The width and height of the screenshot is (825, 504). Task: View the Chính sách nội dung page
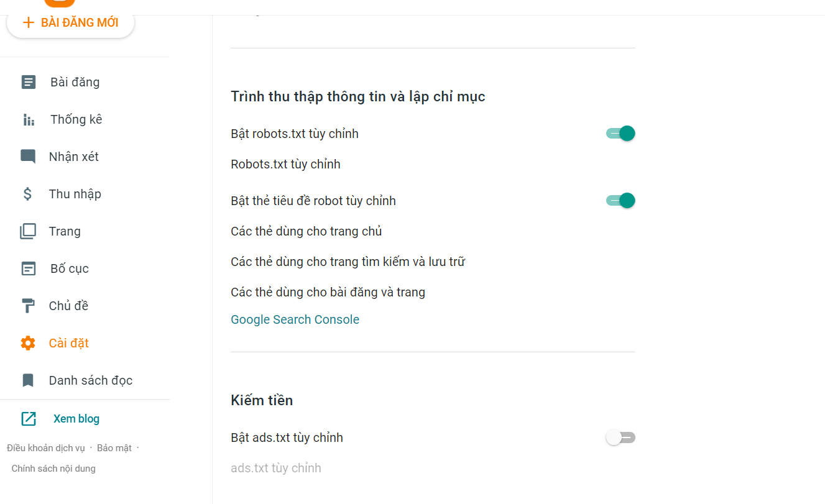coord(53,468)
